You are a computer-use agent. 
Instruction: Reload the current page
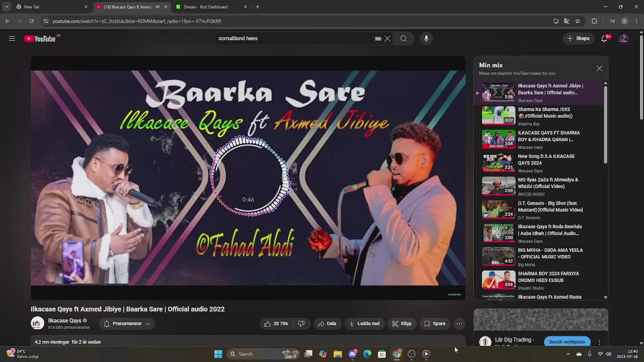tap(31, 21)
